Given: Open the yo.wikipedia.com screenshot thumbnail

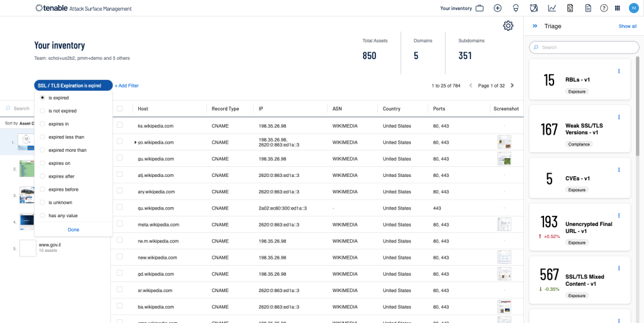Looking at the screenshot, I should (x=504, y=142).
